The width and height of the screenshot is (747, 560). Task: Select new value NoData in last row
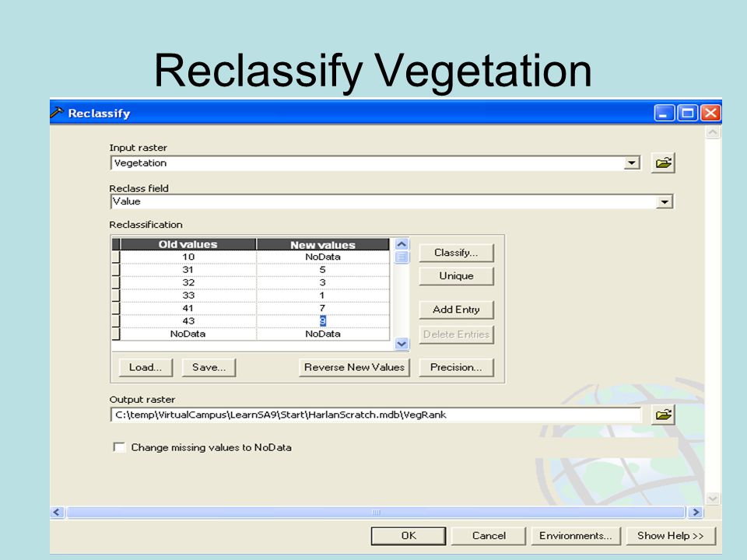pyautogui.click(x=323, y=334)
